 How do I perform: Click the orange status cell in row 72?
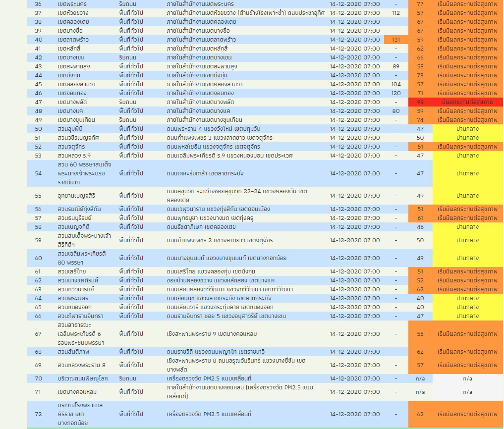click(x=467, y=414)
